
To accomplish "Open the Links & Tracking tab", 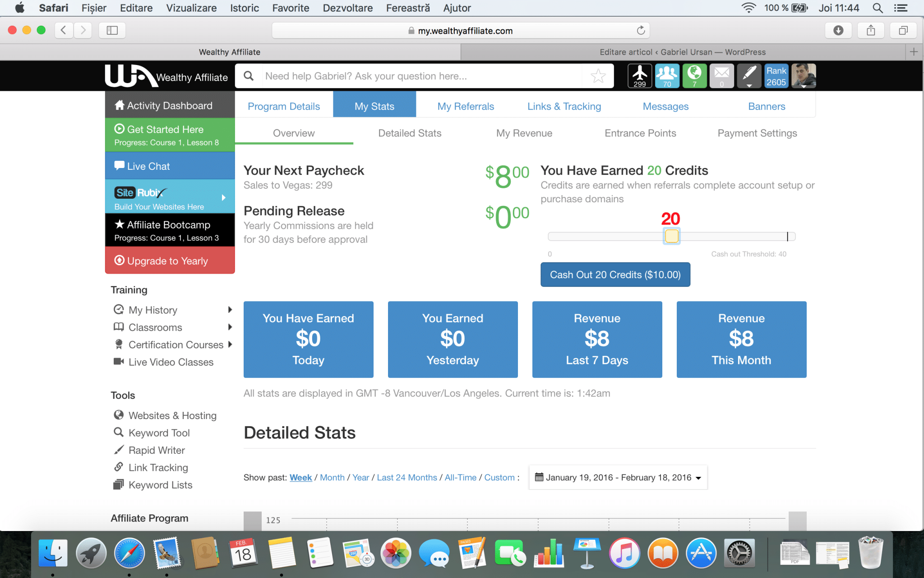I will 564,106.
